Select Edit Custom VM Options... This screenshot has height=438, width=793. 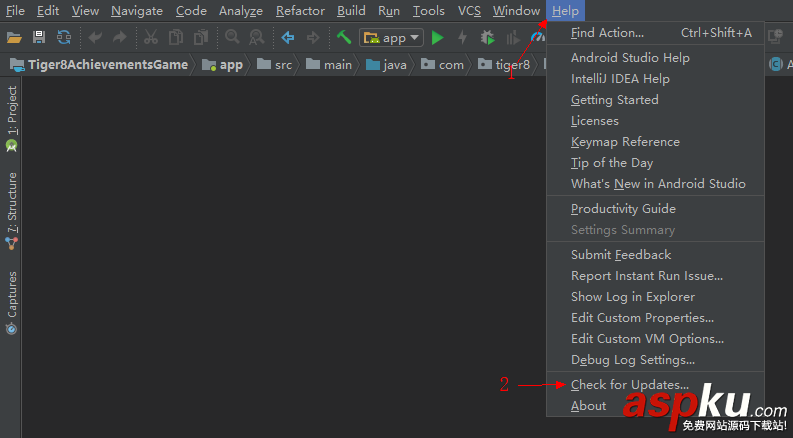tap(655, 339)
